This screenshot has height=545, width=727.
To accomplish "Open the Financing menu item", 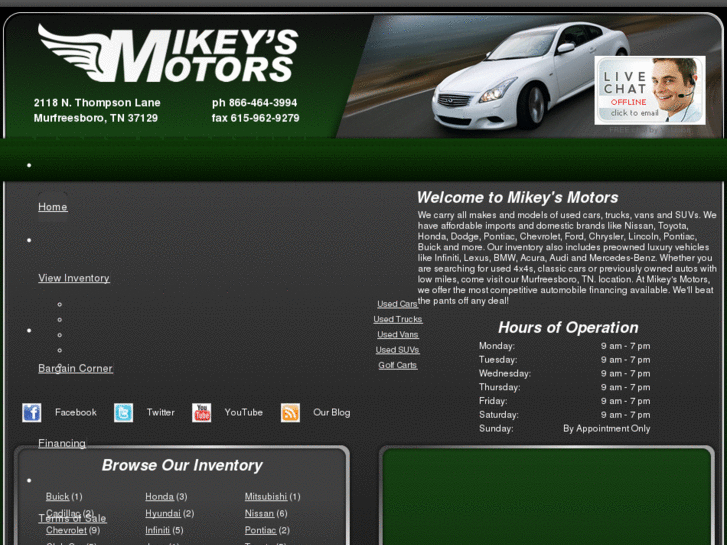I will coord(62,443).
